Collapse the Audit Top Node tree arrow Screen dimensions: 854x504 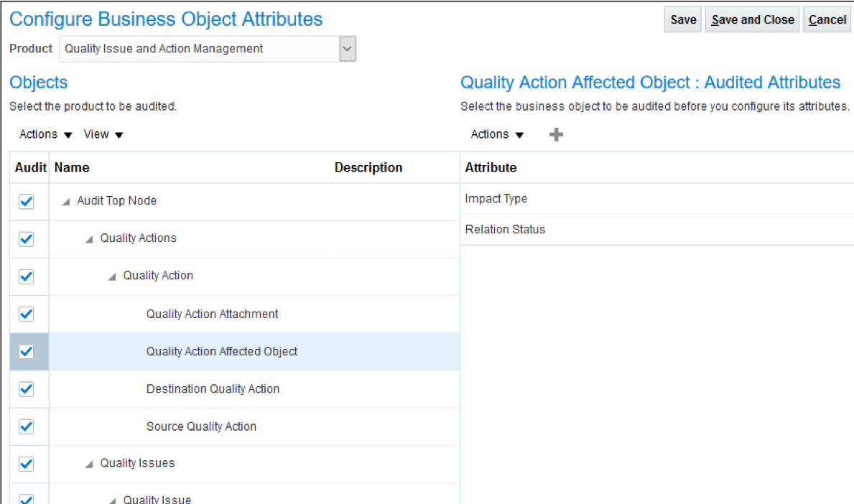[66, 202]
